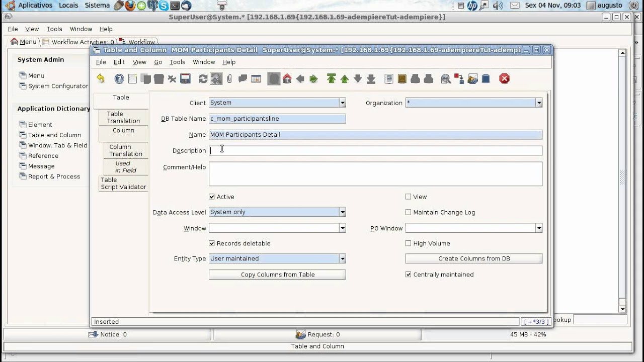Viewport: 644px width, 362px height.
Task: Open Edit menu in Table and Column window
Action: point(119,62)
